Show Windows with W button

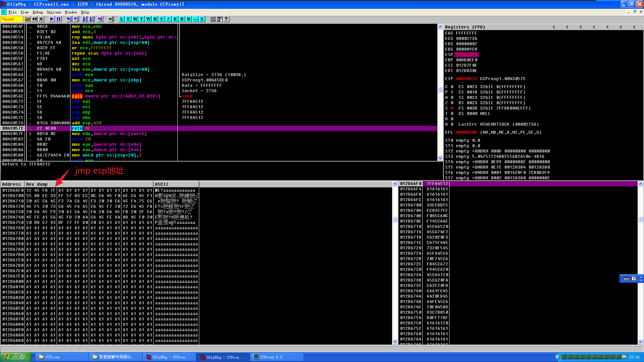148,19
